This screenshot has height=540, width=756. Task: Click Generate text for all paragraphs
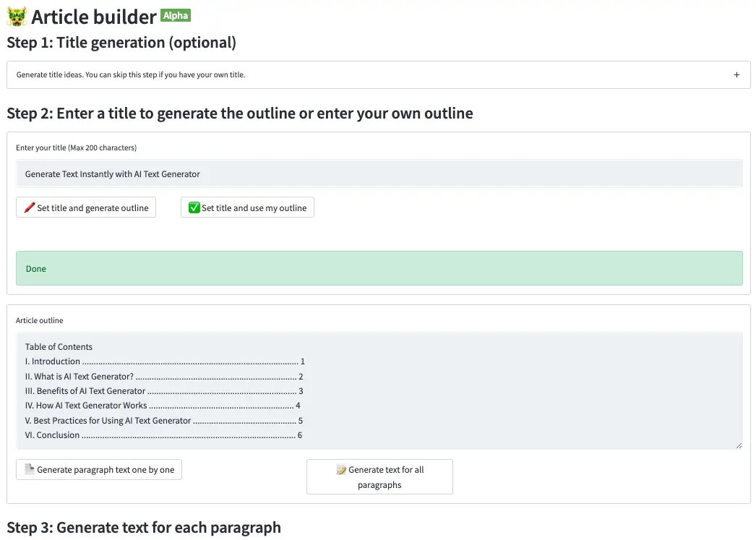click(x=379, y=477)
